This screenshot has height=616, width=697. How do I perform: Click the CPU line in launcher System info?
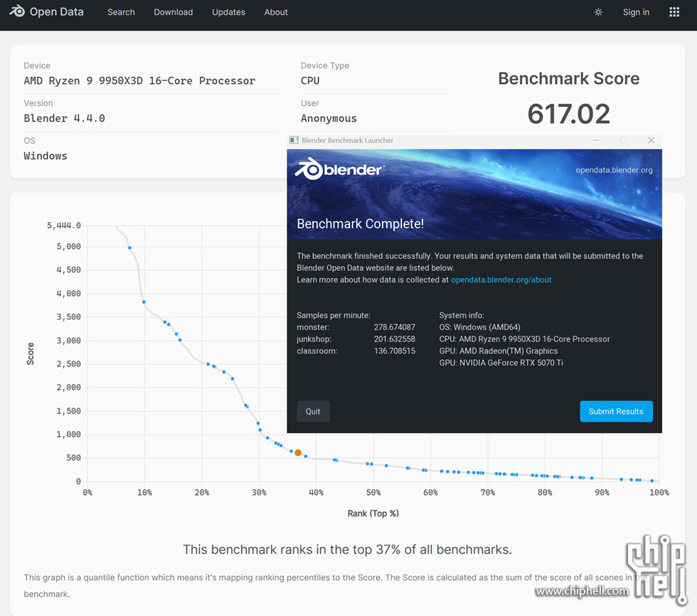pos(525,339)
